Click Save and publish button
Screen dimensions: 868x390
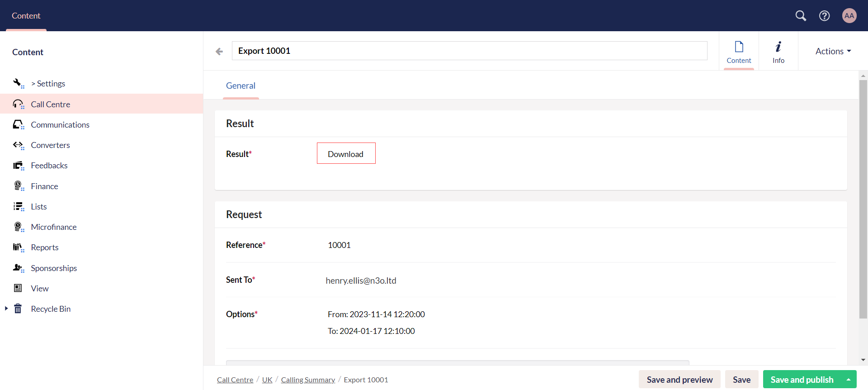(x=802, y=380)
